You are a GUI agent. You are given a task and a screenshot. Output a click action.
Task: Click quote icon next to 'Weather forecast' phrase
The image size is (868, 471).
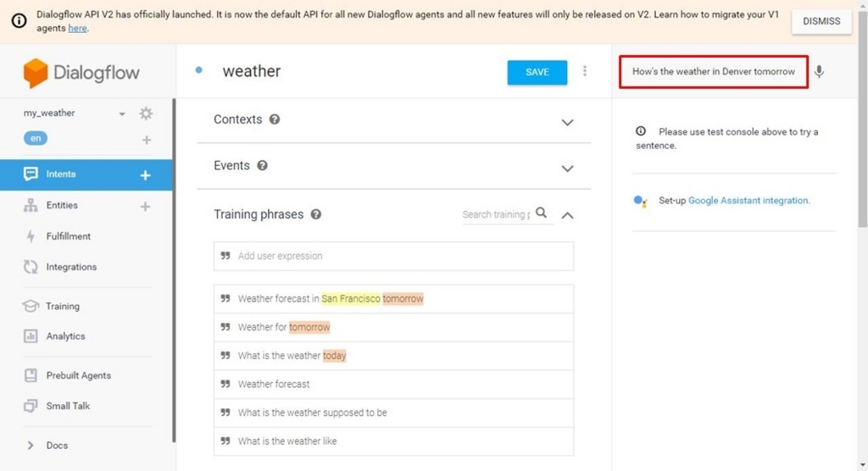pyautogui.click(x=225, y=384)
